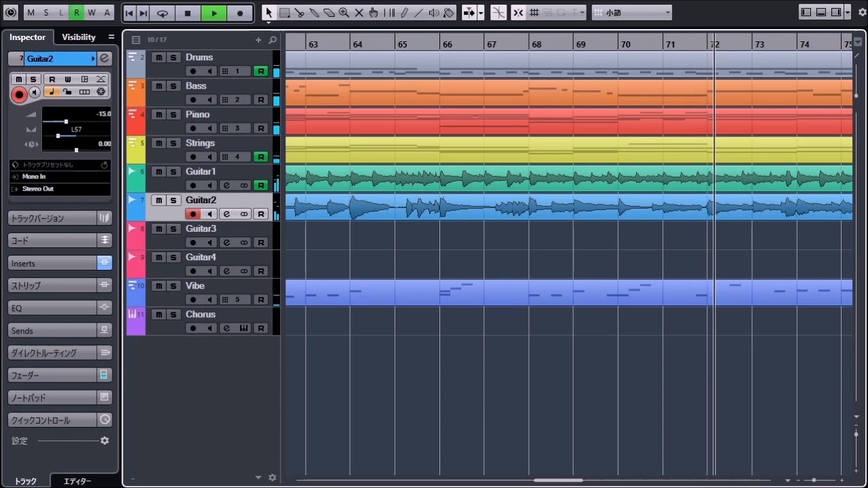Image resolution: width=868 pixels, height=488 pixels.
Task: Switch to the Visibility tab
Action: point(79,37)
